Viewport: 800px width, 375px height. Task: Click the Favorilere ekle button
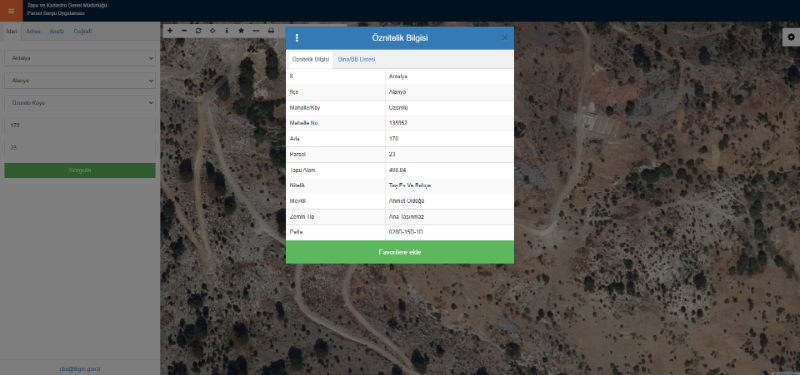pyautogui.click(x=399, y=252)
